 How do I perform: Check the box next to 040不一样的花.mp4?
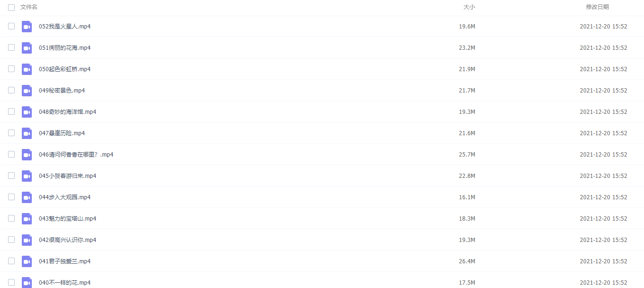(x=11, y=282)
